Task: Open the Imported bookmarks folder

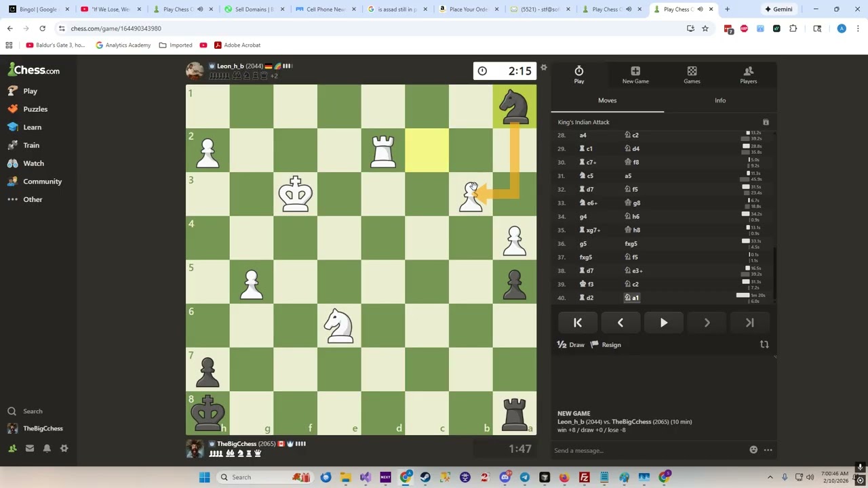Action: coord(176,45)
